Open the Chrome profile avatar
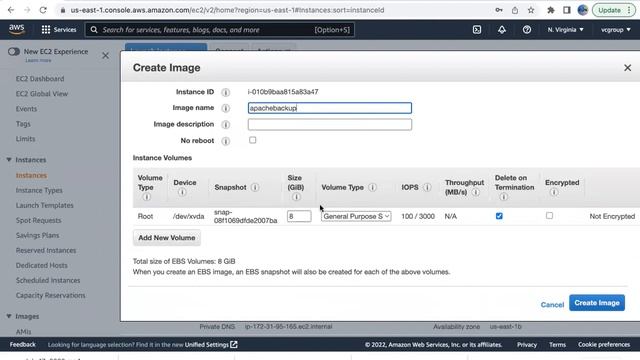640x360 pixels. click(x=582, y=10)
